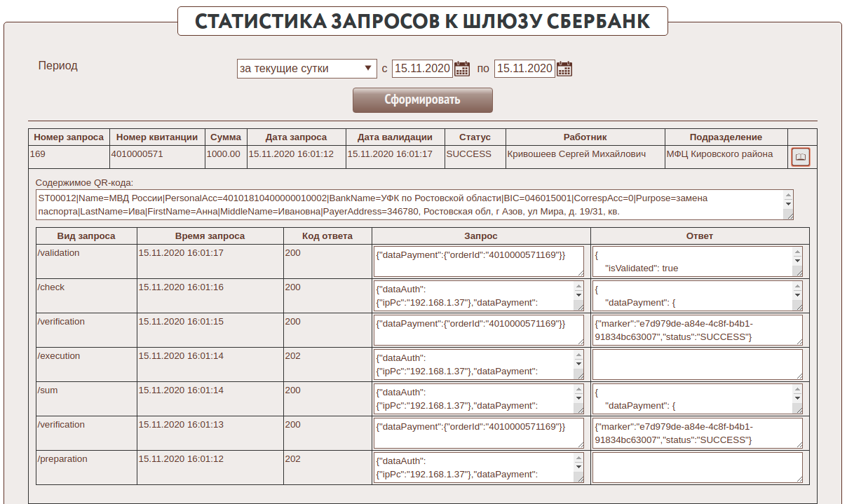Screen dimensions: 847x504
Task: Click the /validation request text area
Action: (x=478, y=261)
